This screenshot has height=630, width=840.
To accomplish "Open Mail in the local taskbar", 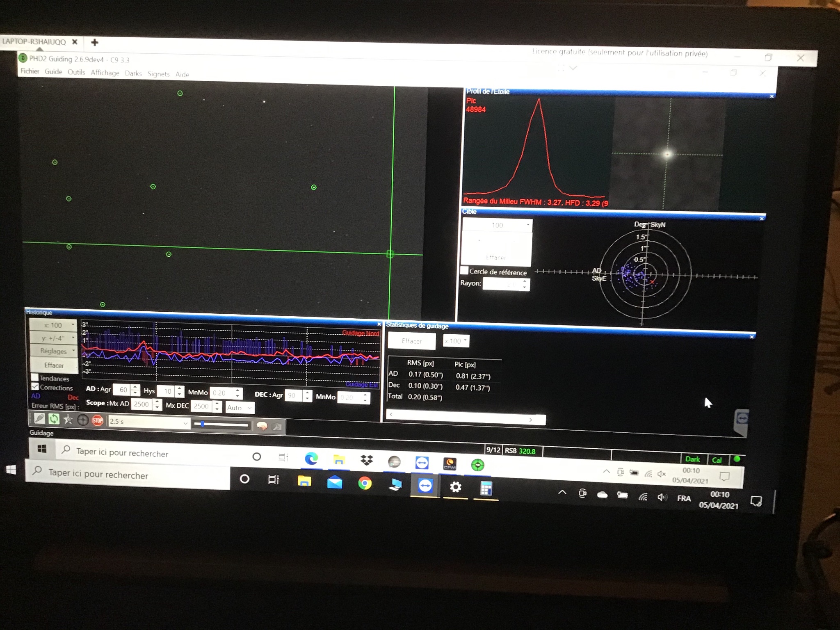I will pos(335,482).
